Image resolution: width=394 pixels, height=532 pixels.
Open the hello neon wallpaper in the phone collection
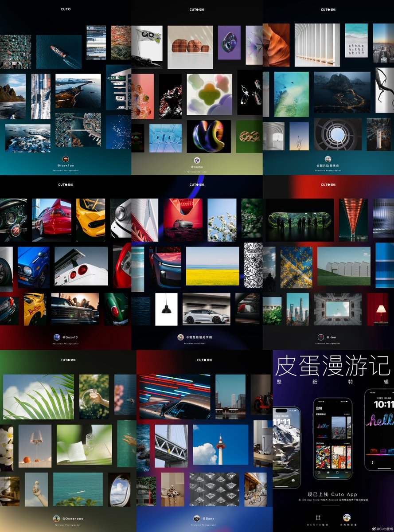[323, 428]
